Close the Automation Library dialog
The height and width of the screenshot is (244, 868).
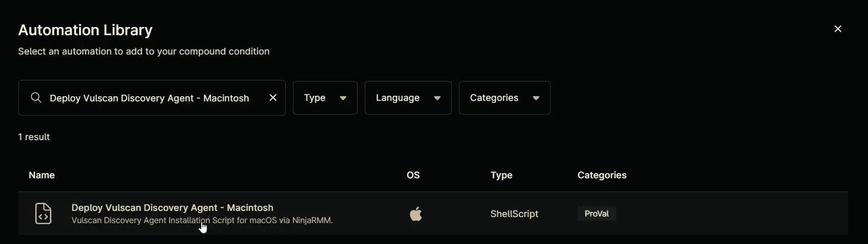(x=837, y=29)
